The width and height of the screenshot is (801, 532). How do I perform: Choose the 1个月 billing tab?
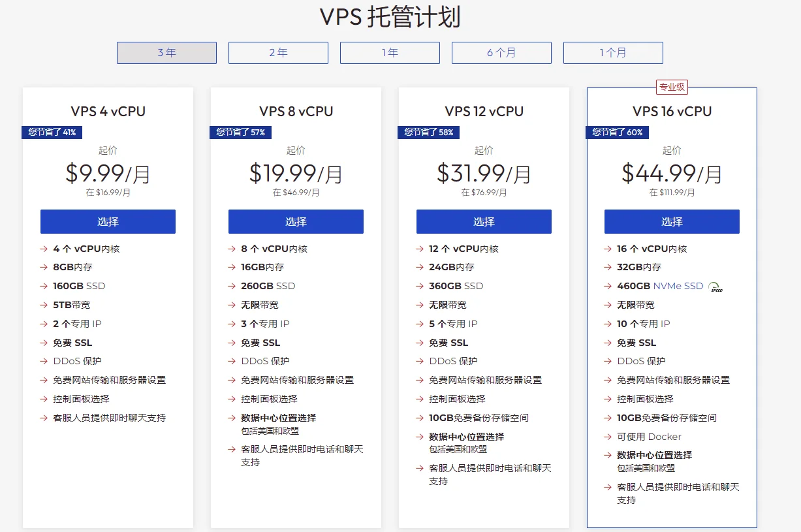coord(613,53)
